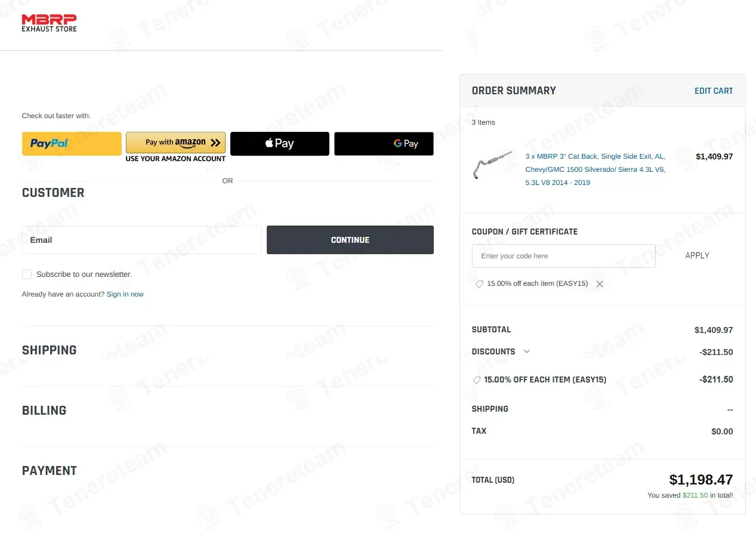
Task: Click the green $211.50 savings text
Action: (x=695, y=495)
